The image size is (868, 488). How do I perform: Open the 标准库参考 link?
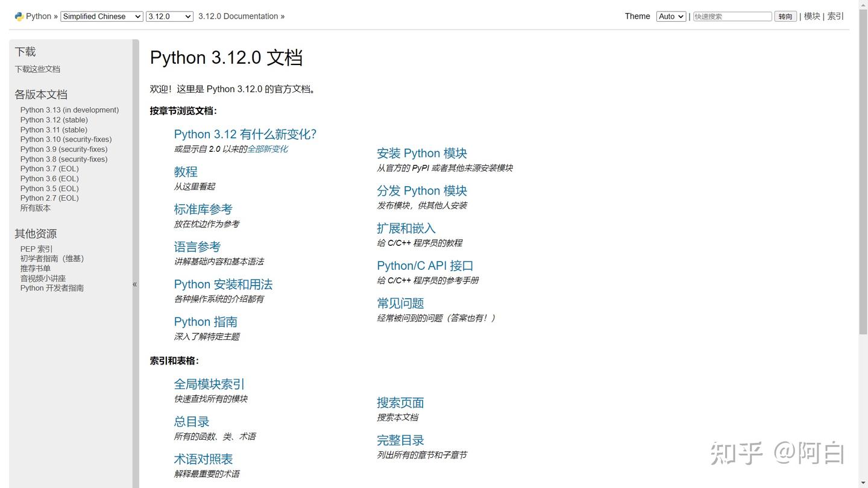[203, 209]
